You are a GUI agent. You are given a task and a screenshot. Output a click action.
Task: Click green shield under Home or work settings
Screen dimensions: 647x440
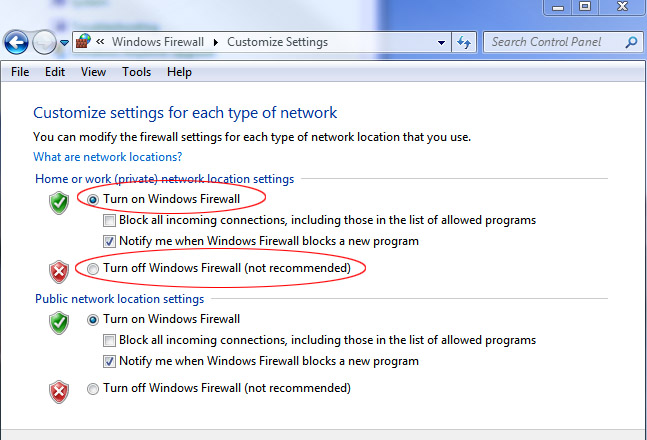tap(59, 202)
